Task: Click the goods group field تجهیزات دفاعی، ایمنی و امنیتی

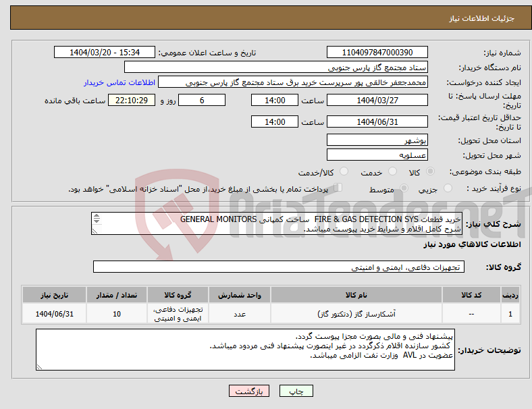Action: (x=279, y=267)
